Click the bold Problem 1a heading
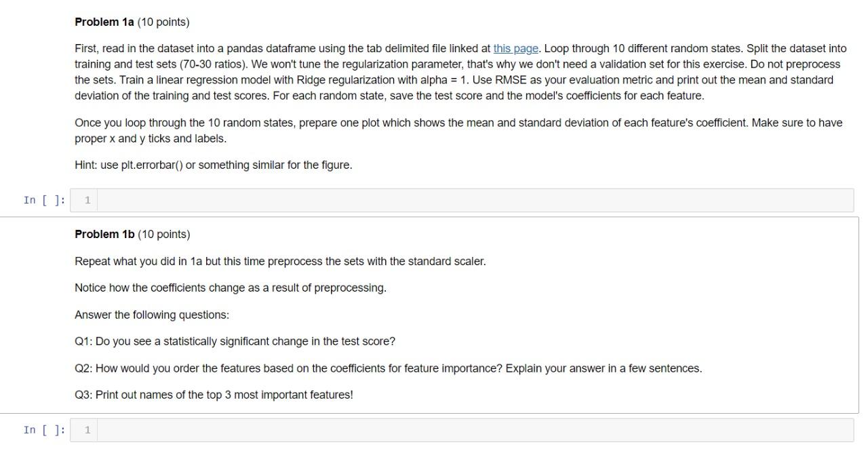This screenshot has width=868, height=449. (102, 22)
